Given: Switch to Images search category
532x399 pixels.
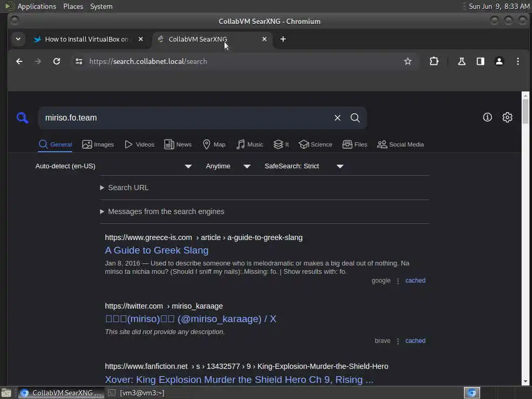Looking at the screenshot, I should 98,144.
